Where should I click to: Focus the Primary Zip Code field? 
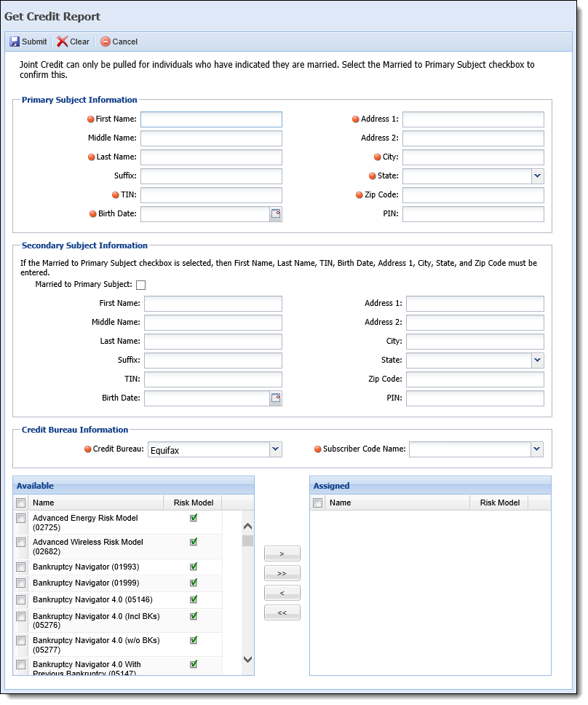(473, 195)
